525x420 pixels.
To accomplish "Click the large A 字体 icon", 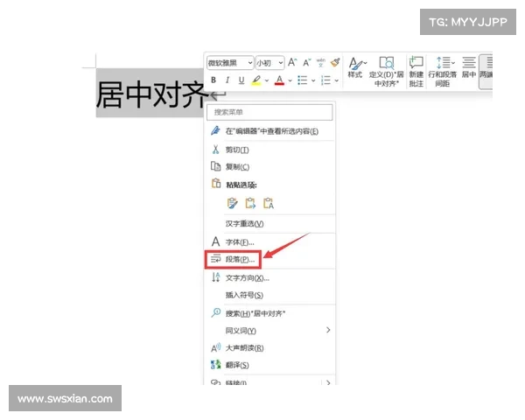I will click(x=215, y=241).
